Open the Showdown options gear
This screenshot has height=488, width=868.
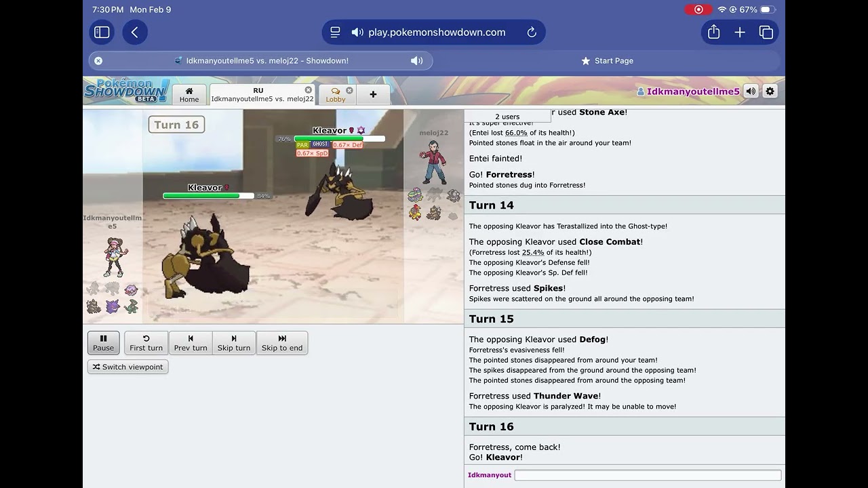pyautogui.click(x=770, y=91)
